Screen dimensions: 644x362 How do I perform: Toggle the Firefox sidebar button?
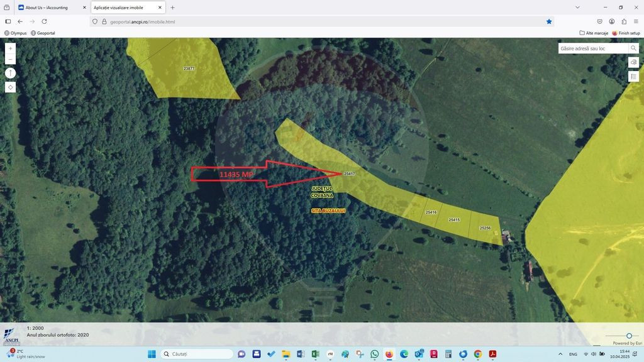tap(8, 21)
